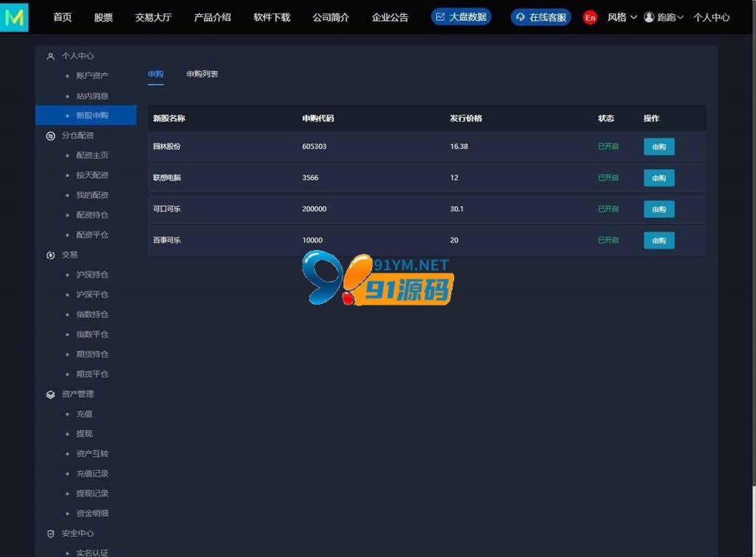Click the 交易 section icon in sidebar
The image size is (756, 557).
(51, 255)
